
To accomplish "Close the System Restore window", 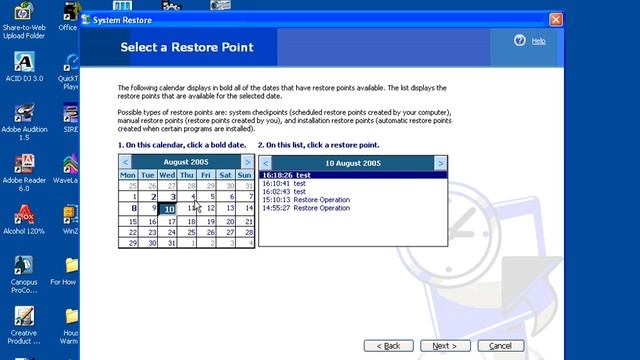I will [x=556, y=20].
